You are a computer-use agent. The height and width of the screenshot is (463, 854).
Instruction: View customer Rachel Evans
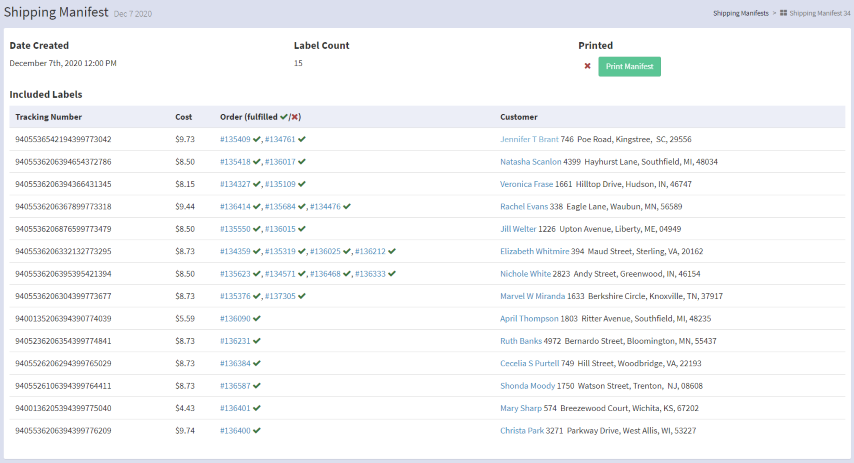click(x=524, y=206)
